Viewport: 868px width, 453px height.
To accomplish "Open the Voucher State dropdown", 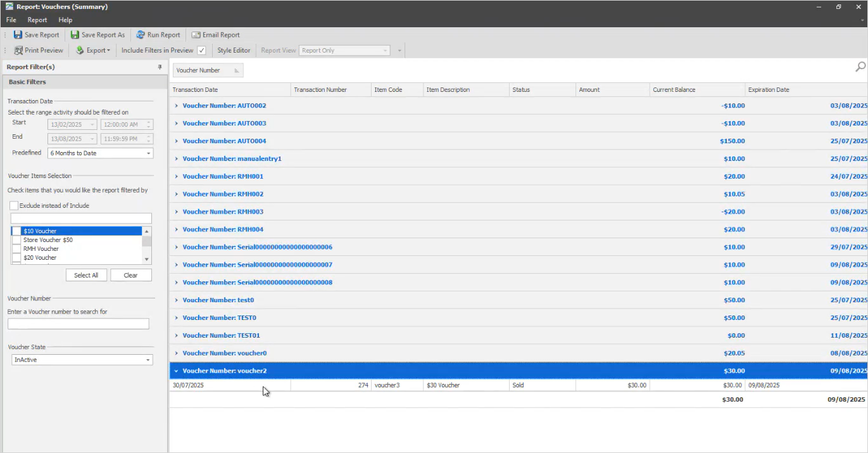I will point(149,360).
